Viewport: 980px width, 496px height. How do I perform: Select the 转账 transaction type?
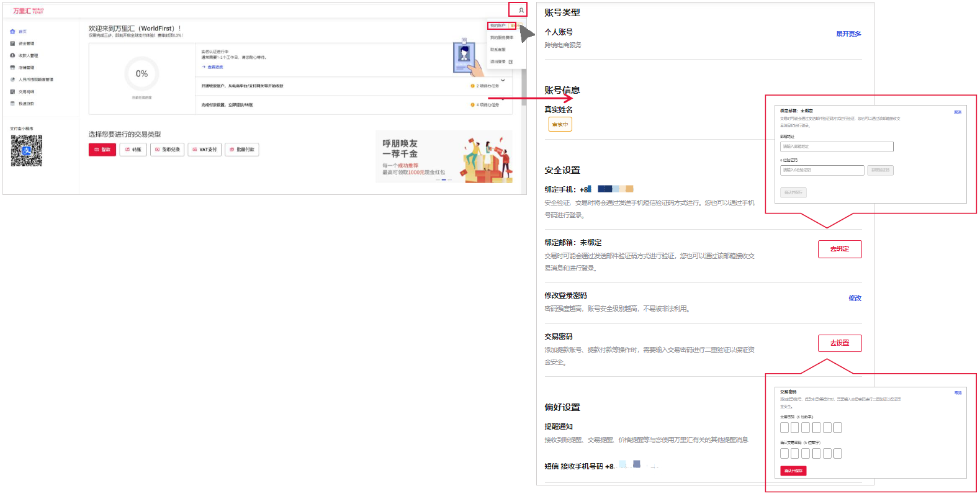pyautogui.click(x=133, y=150)
